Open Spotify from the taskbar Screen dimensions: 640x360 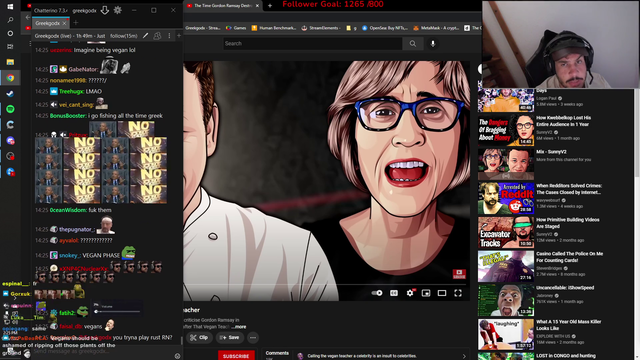10,109
